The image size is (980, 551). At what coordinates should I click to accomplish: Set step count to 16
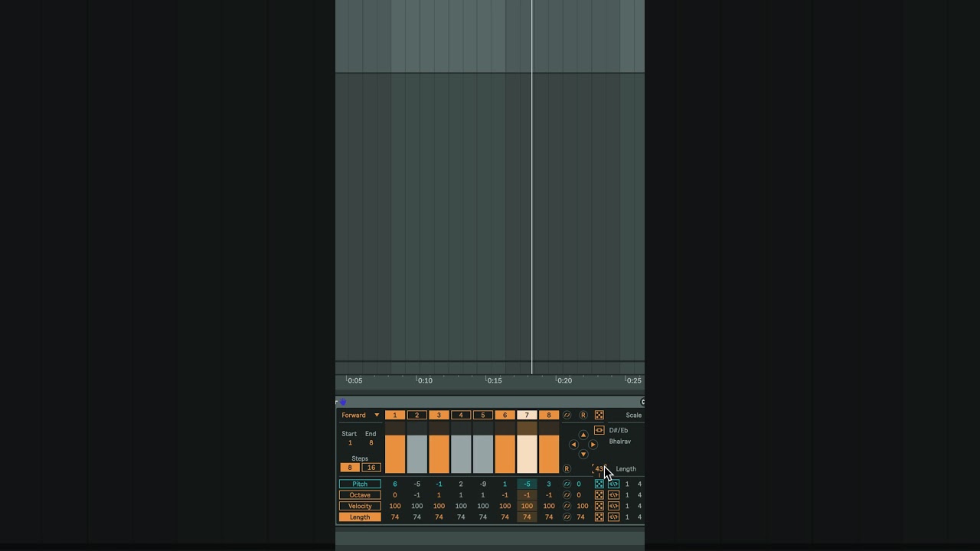371,468
